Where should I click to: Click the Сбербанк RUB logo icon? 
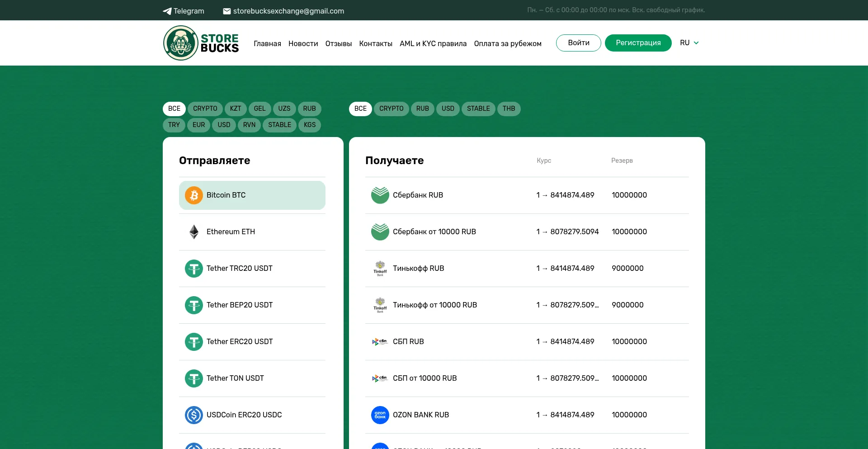point(380,195)
